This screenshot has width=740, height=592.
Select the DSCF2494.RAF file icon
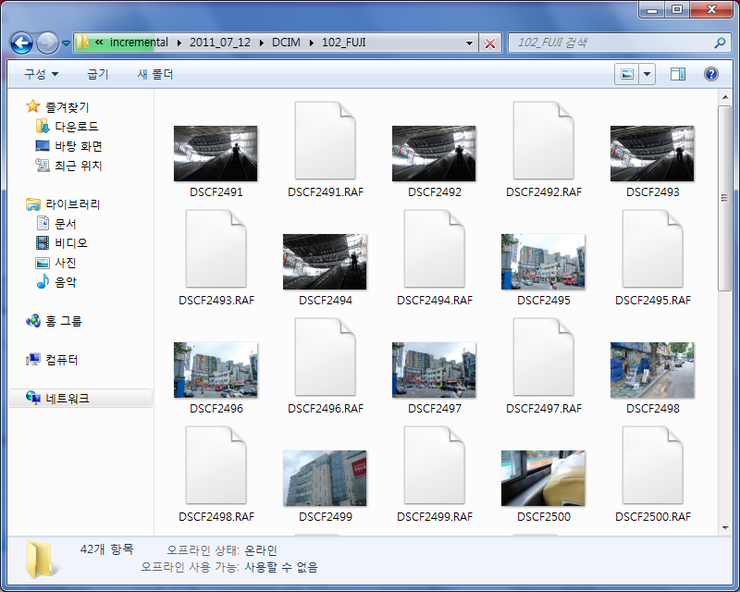click(x=435, y=249)
